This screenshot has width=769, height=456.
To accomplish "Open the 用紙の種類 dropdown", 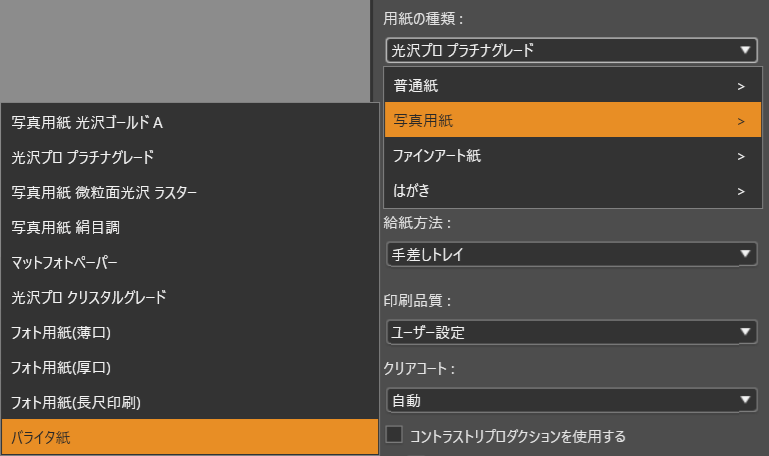I will click(571, 49).
